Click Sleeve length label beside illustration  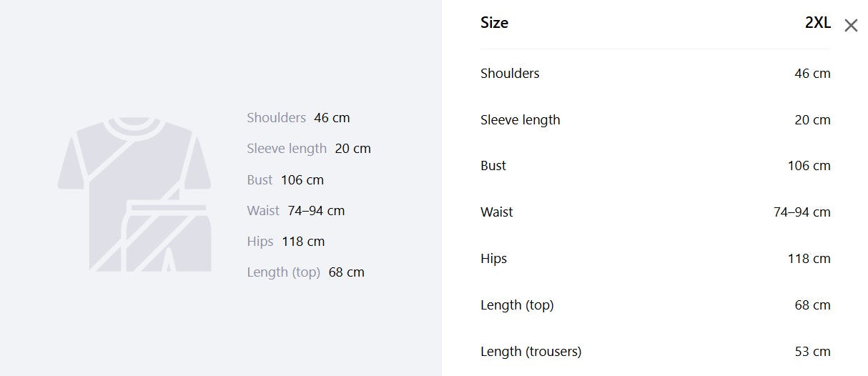coord(287,149)
